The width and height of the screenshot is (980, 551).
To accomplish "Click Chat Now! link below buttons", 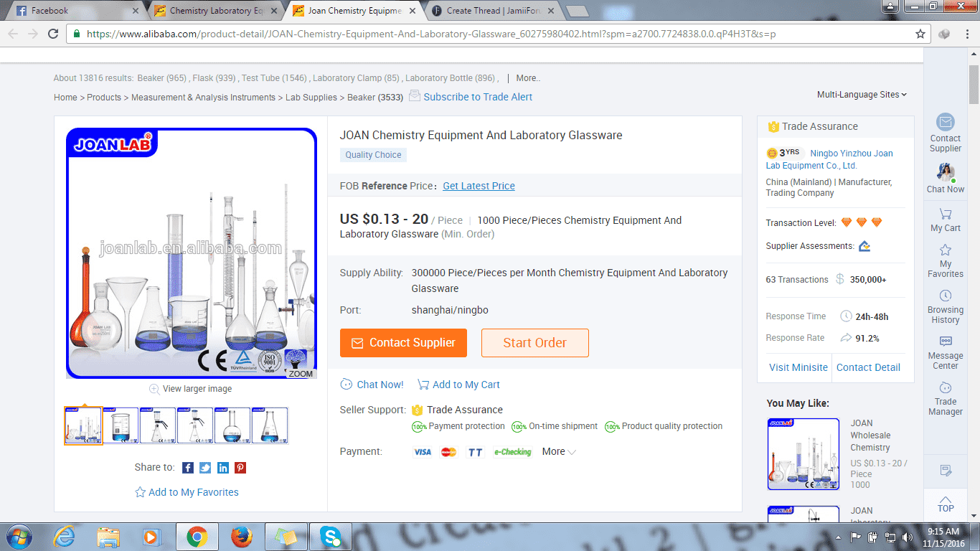I will tap(372, 385).
